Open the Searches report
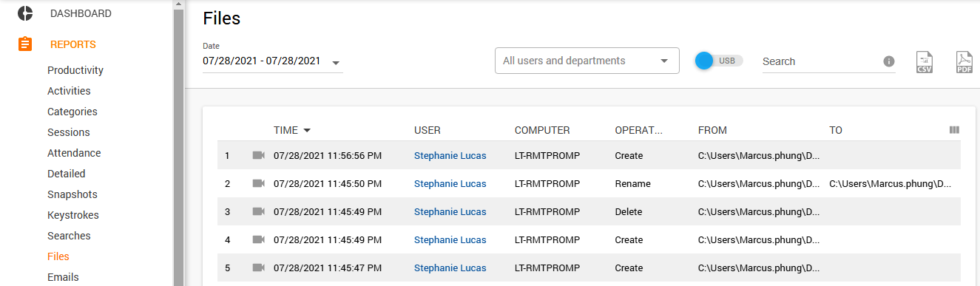 [69, 236]
